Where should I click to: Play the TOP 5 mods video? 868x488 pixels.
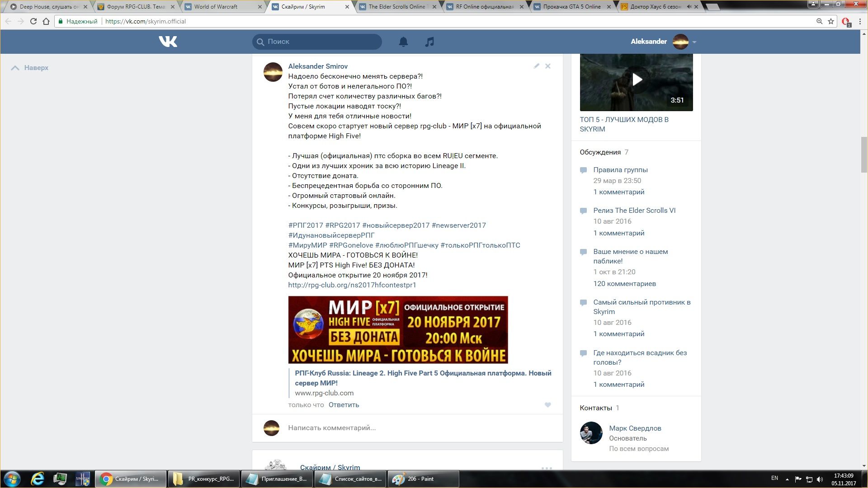pos(637,80)
